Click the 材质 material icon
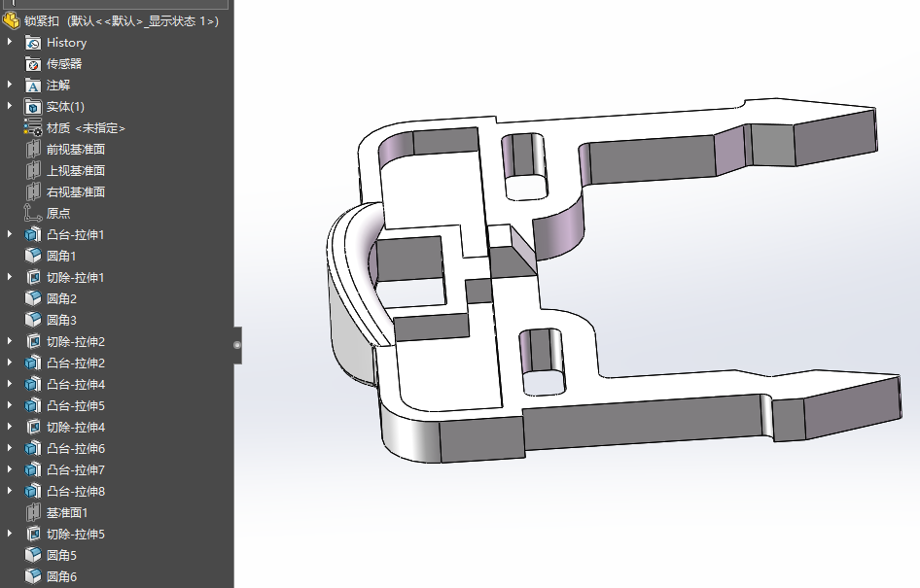 [x=33, y=127]
